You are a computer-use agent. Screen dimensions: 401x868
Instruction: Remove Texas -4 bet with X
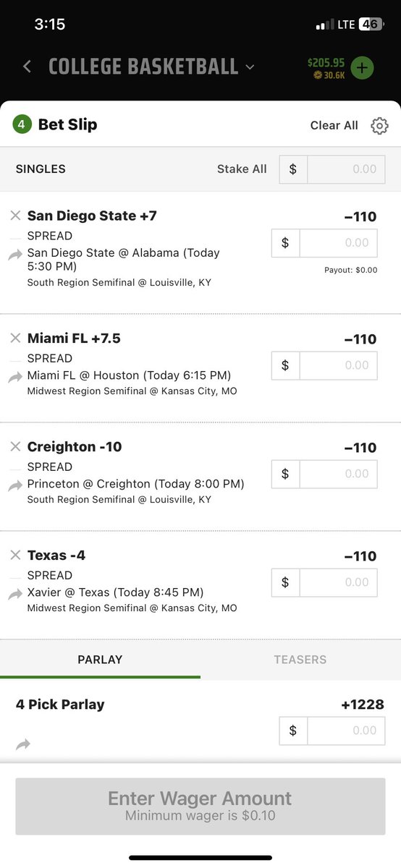pos(15,555)
